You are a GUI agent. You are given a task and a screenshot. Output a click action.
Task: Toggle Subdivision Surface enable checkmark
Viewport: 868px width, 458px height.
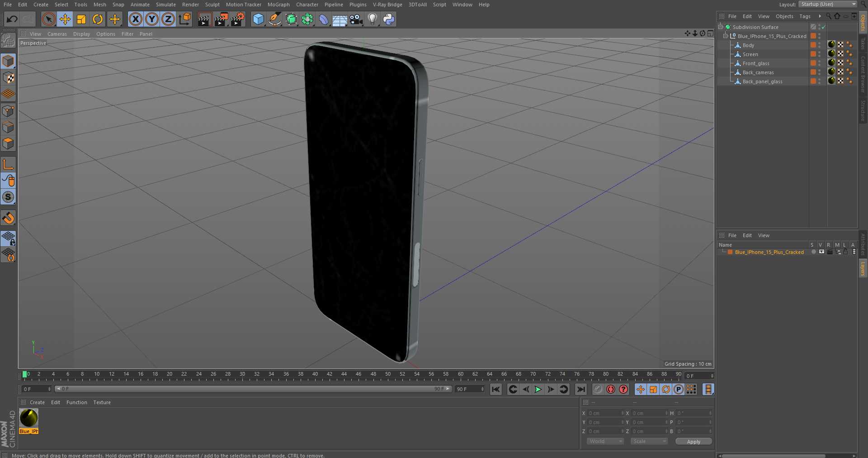[x=824, y=27]
